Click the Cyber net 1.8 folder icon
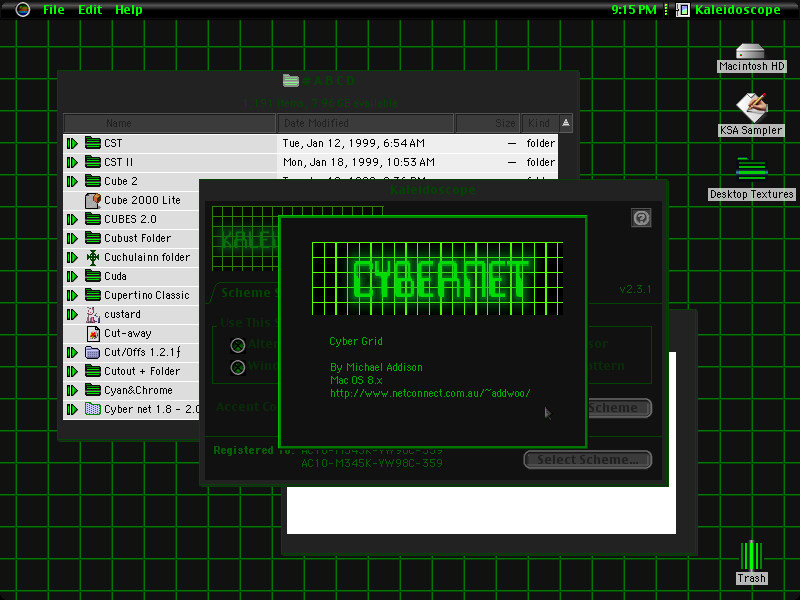800x600 pixels. tap(92, 409)
